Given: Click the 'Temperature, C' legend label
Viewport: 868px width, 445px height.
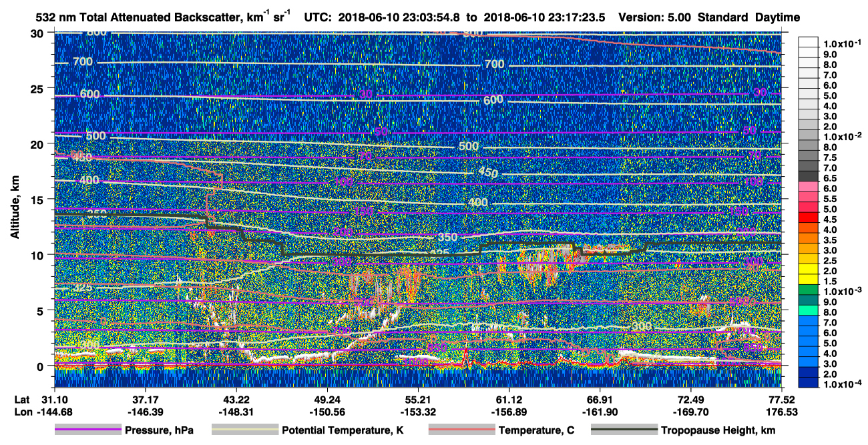Looking at the screenshot, I should (x=536, y=430).
